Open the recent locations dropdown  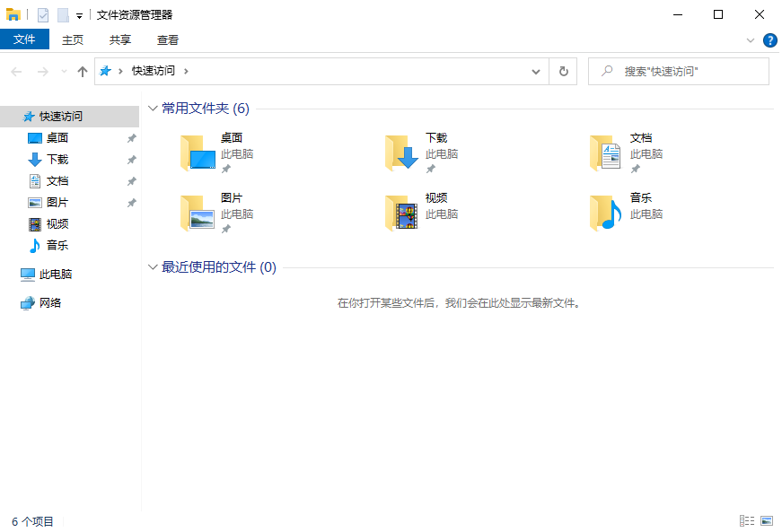click(64, 72)
